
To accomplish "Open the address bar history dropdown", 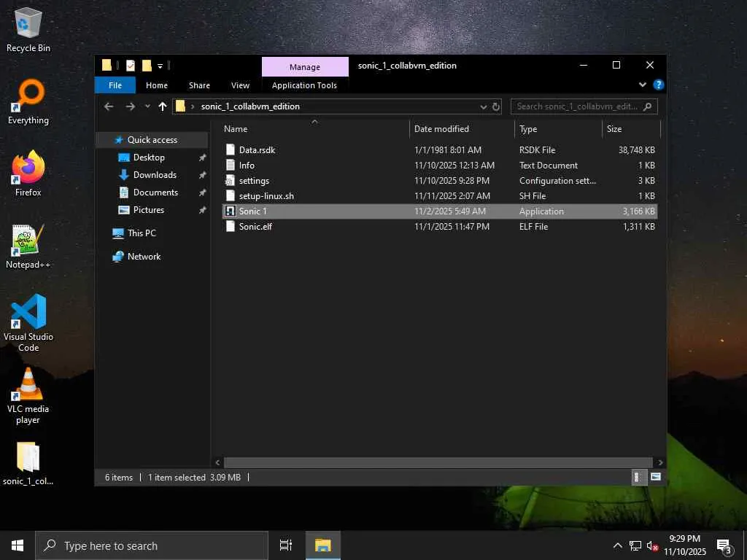I will pos(483,106).
